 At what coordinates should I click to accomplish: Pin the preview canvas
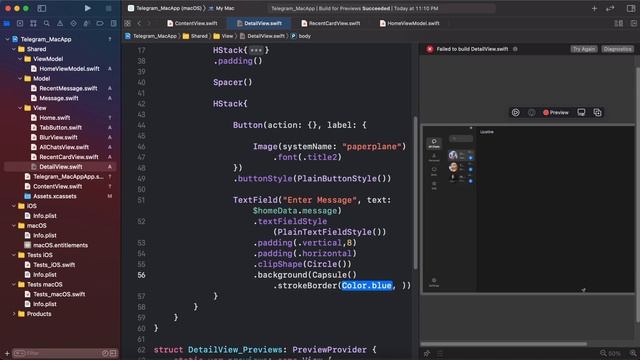[x=427, y=353]
